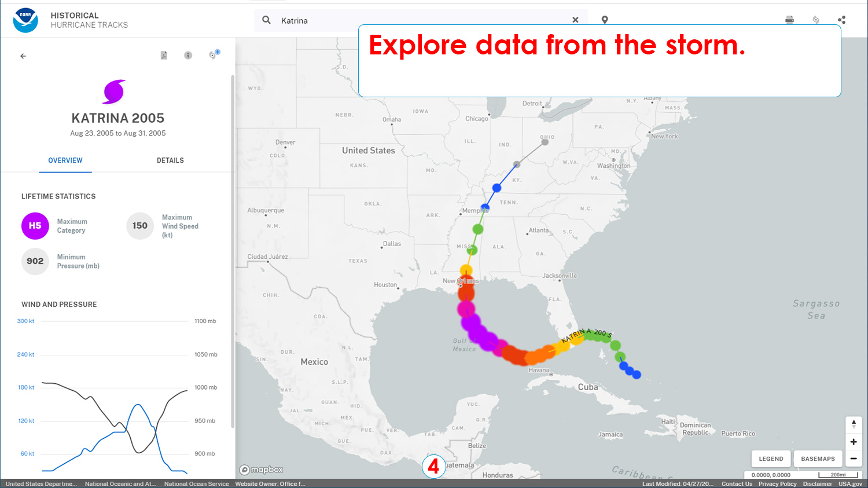Viewport: 868px width, 488px height.
Task: Expand the map panning arrow control
Action: pos(854,424)
